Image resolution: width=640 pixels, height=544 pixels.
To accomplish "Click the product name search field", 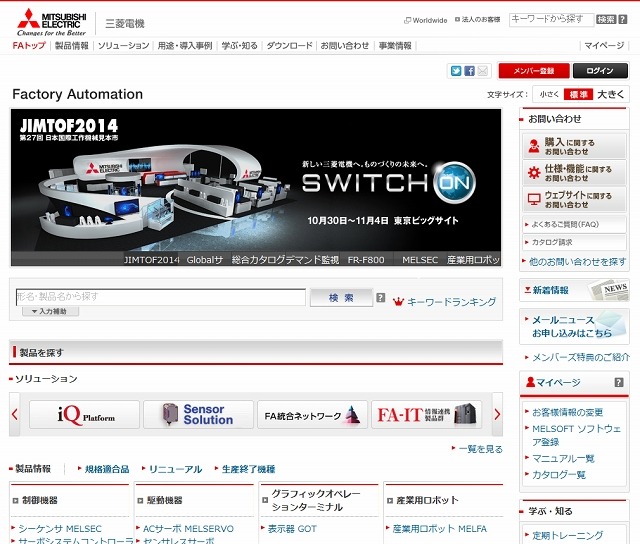I will click(x=161, y=297).
